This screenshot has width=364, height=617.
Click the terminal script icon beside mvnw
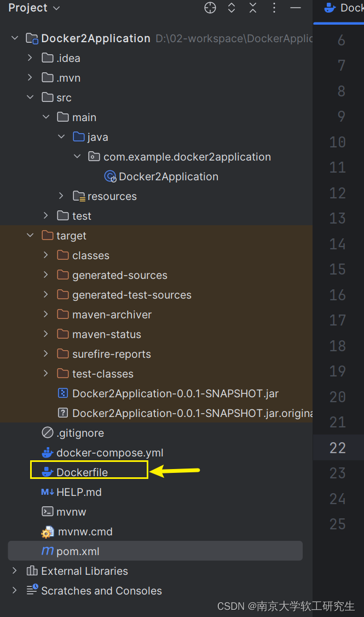48,512
